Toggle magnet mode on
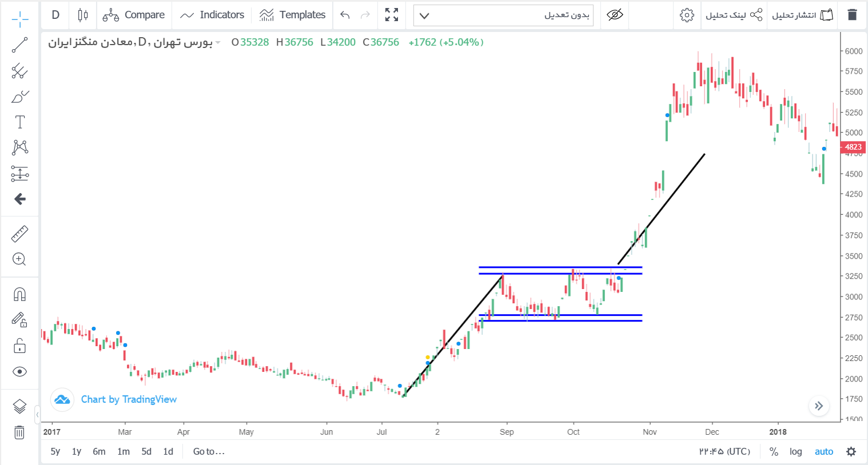Image resolution: width=868 pixels, height=465 pixels. [19, 294]
